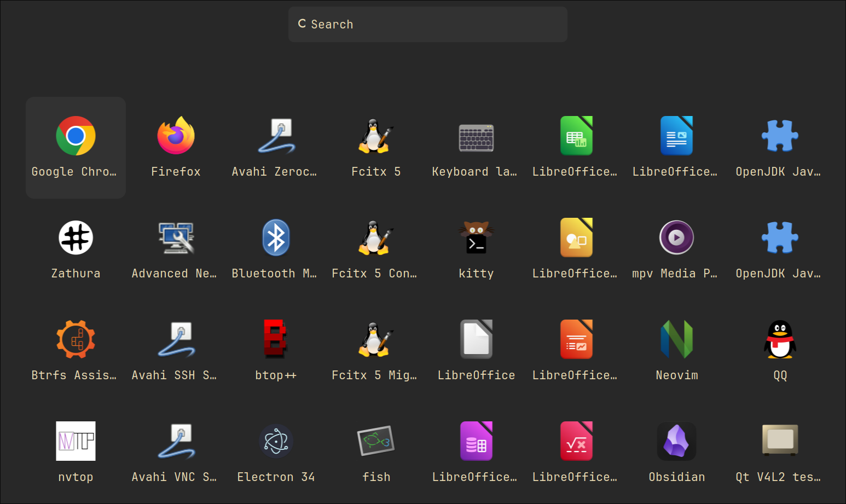Start the btop++ monitor

click(x=276, y=351)
